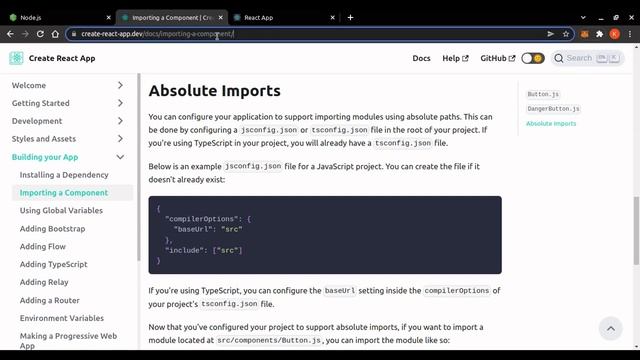This screenshot has height=360, width=640.
Task: Open Adding Relay page
Action: 44,282
